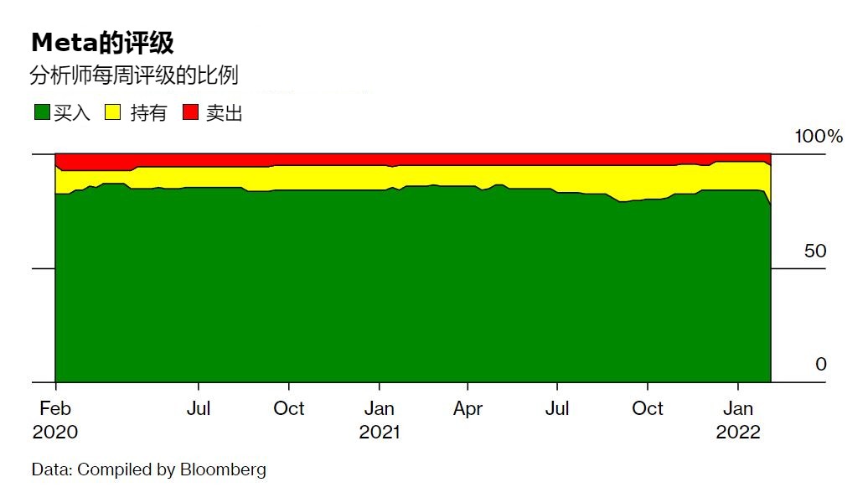Click the yellow hold band of chart
868x503 pixels.
point(412,177)
